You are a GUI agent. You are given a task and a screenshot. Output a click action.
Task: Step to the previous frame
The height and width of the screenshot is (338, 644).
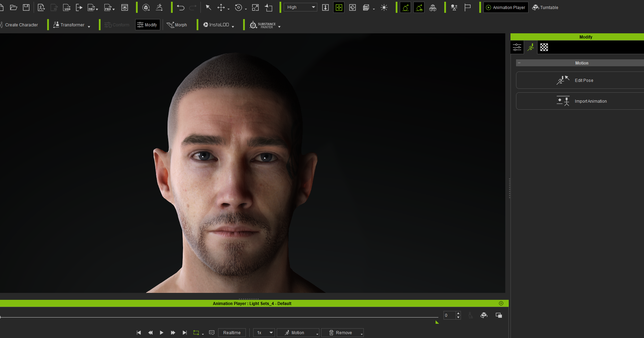click(x=150, y=332)
